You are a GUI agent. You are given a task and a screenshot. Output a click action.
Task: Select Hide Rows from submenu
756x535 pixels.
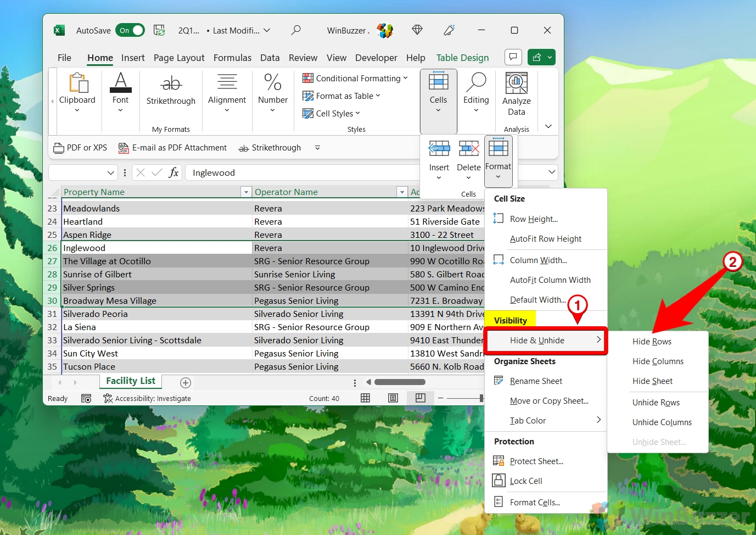click(652, 342)
